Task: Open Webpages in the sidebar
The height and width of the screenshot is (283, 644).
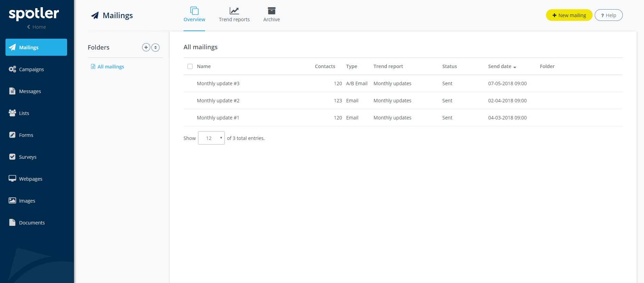Action: 30,179
